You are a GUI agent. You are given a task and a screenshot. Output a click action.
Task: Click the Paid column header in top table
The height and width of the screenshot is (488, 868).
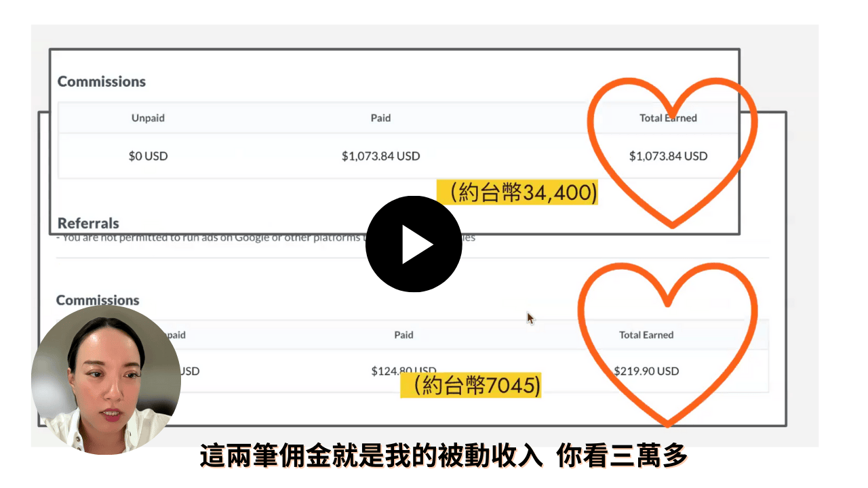(x=380, y=118)
